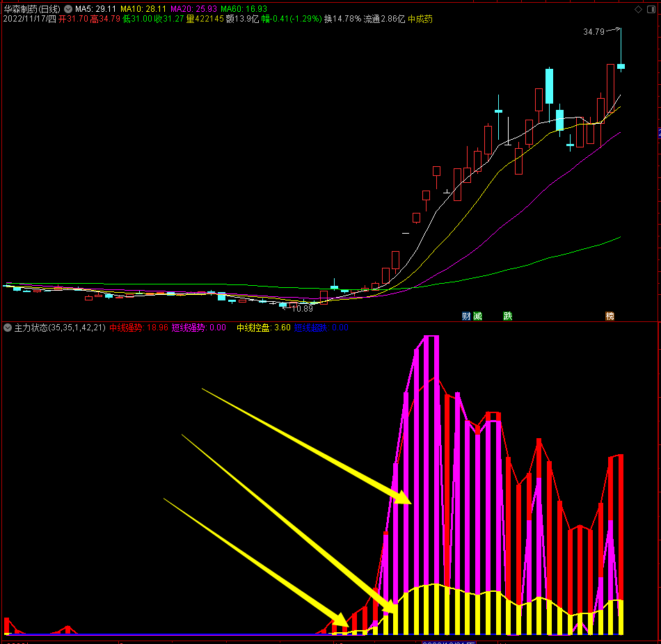Click the 额13.9亿 turnover amount

(x=242, y=19)
